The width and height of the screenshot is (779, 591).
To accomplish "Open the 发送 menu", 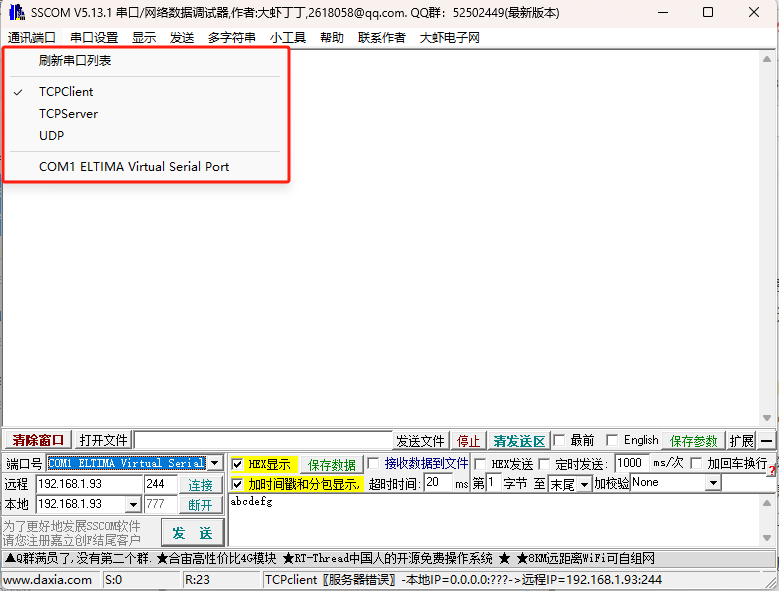I will (182, 38).
